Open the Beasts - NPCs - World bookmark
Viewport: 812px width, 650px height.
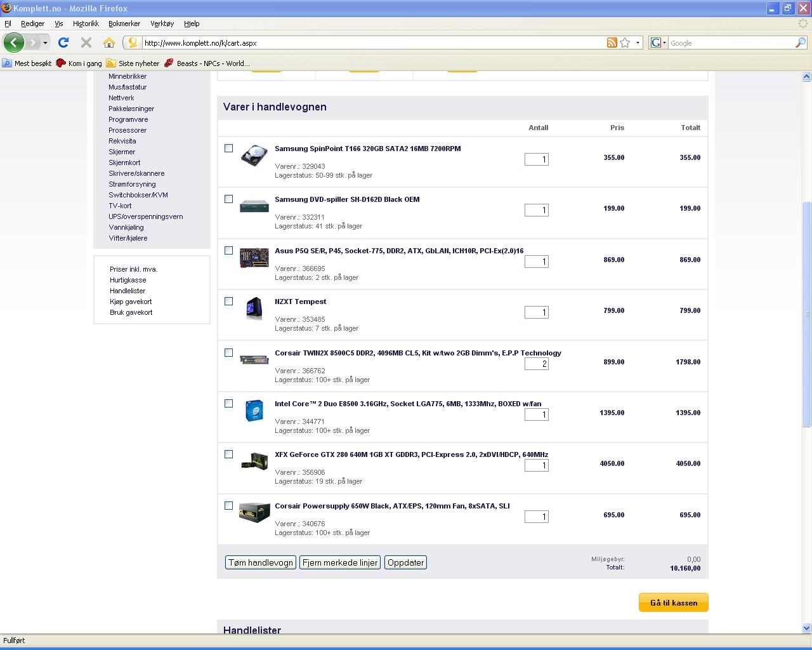(x=207, y=63)
